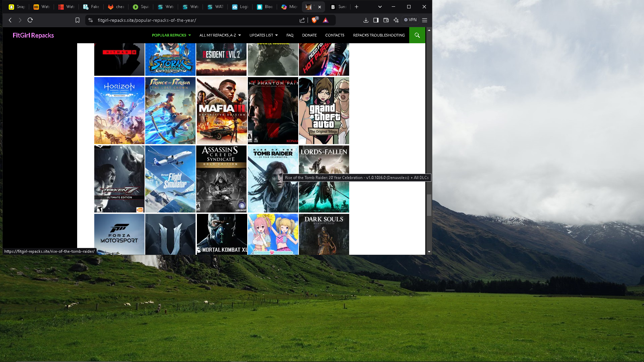This screenshot has width=644, height=362.
Task: Switch to the Bloo tab
Action: (265, 7)
